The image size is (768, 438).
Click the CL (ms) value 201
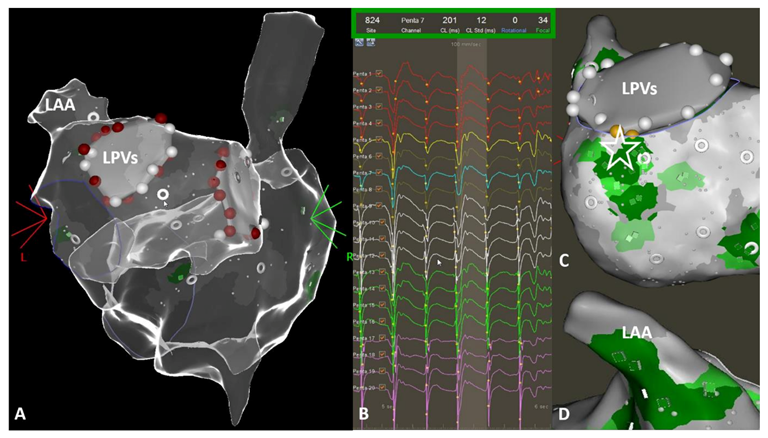point(450,20)
